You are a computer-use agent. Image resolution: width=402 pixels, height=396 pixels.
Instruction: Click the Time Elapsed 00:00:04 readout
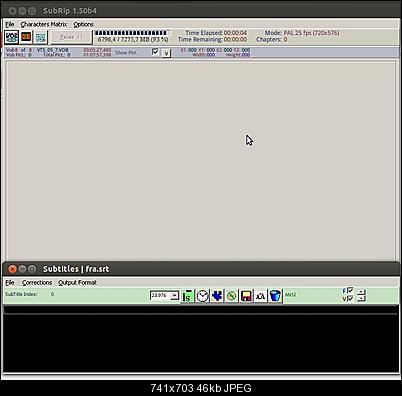[216, 33]
